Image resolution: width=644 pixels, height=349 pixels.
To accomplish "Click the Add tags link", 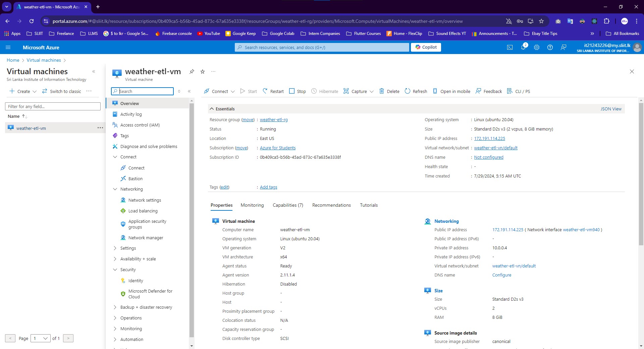I will pyautogui.click(x=269, y=187).
